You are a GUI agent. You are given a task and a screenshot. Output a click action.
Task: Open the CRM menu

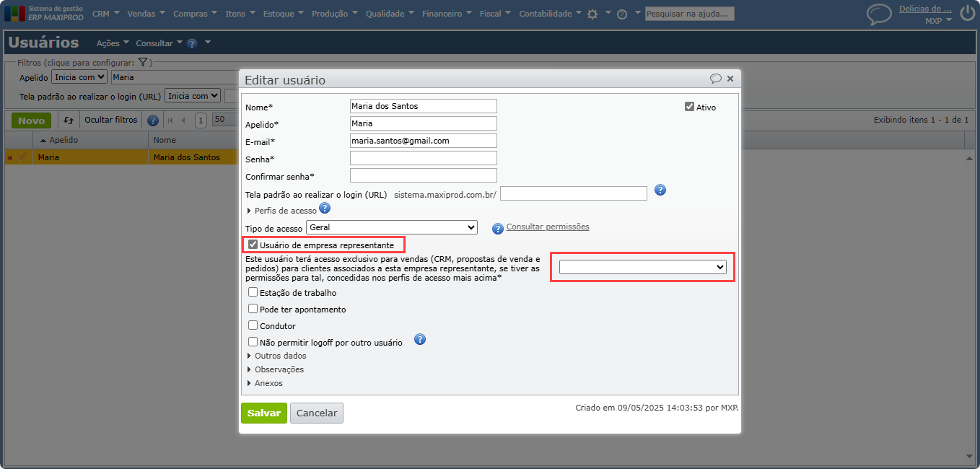point(106,14)
